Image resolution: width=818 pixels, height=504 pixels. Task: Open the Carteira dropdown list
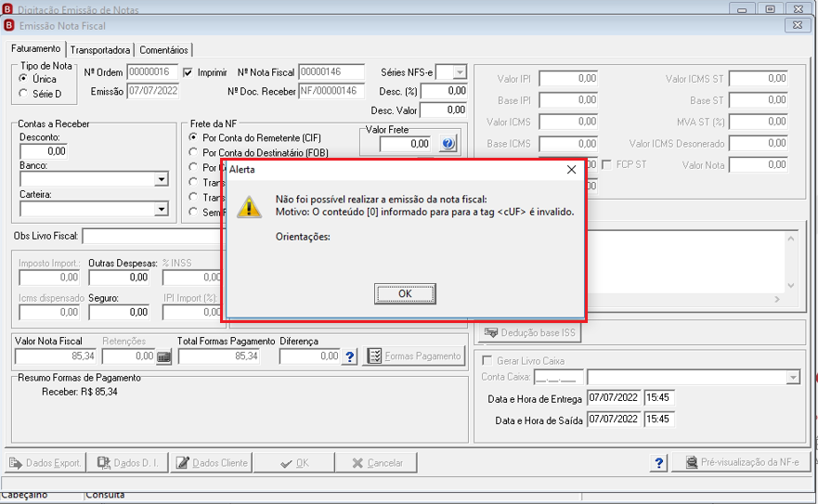[162, 209]
